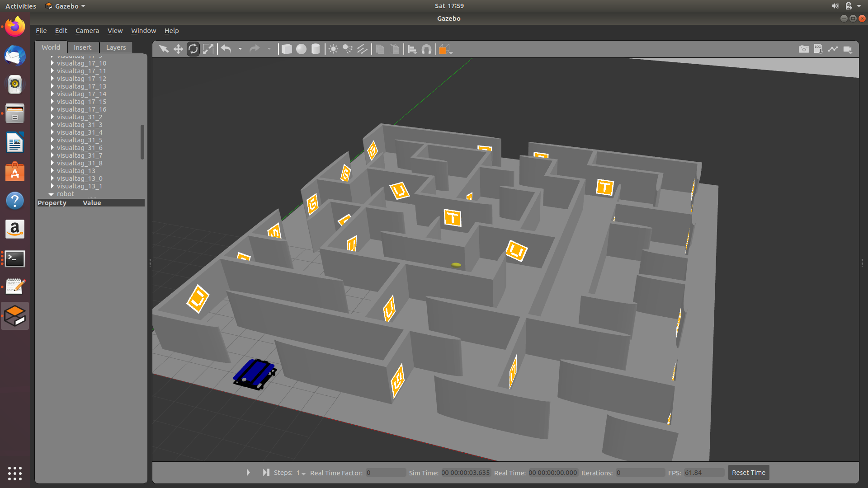
Task: Activate the translate mode tool
Action: pos(178,49)
